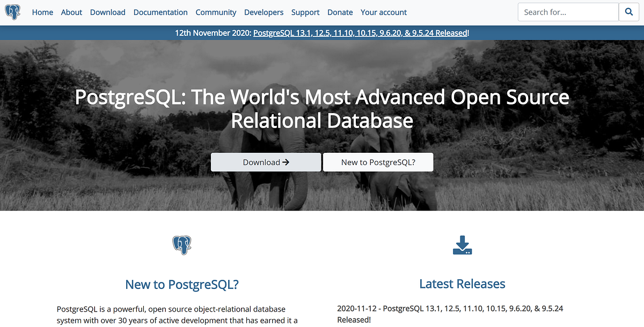Open the Latest Releases heading link
Screen dimensions: 644x327
pyautogui.click(x=462, y=284)
